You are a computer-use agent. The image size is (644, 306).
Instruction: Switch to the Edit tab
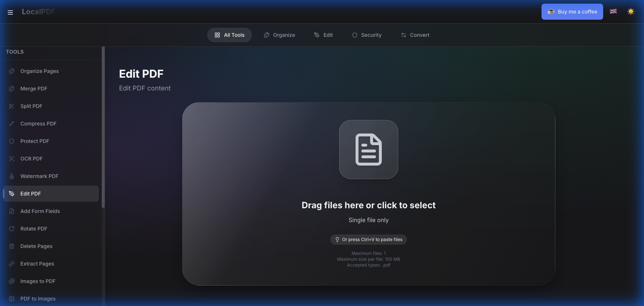coord(323,35)
